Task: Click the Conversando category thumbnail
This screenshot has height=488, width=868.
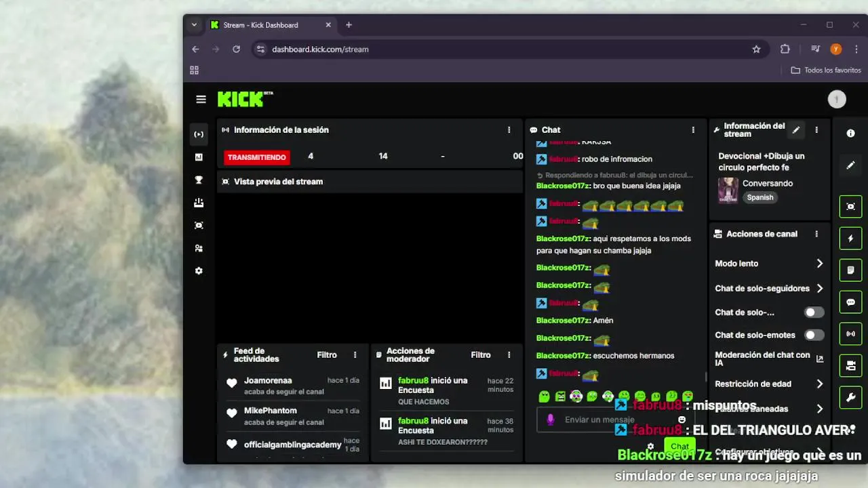Action: (728, 190)
